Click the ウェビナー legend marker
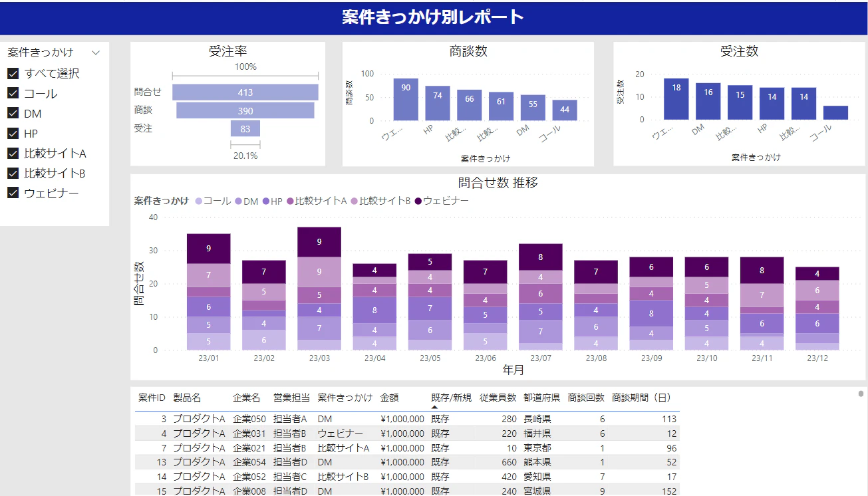Viewport: 868px width, 496px height. tap(418, 201)
